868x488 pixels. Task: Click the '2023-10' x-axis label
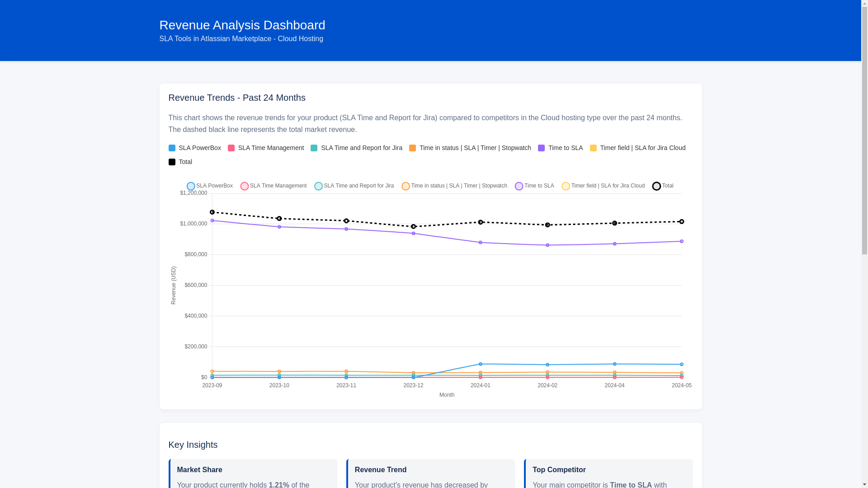(x=279, y=385)
